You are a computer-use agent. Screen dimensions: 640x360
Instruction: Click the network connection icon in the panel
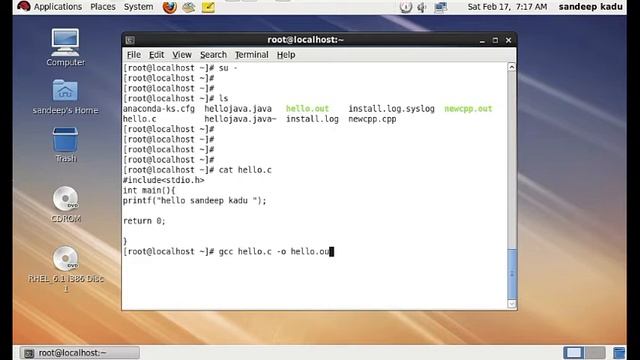(x=440, y=7)
